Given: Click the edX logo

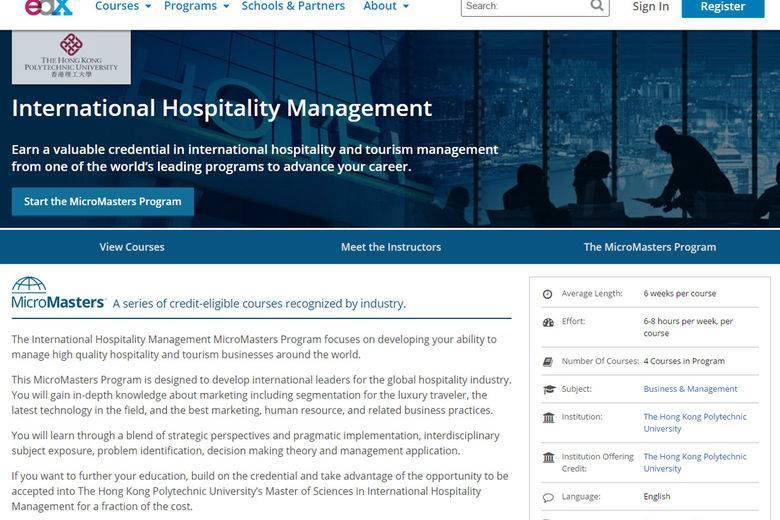Looking at the screenshot, I should point(48,7).
